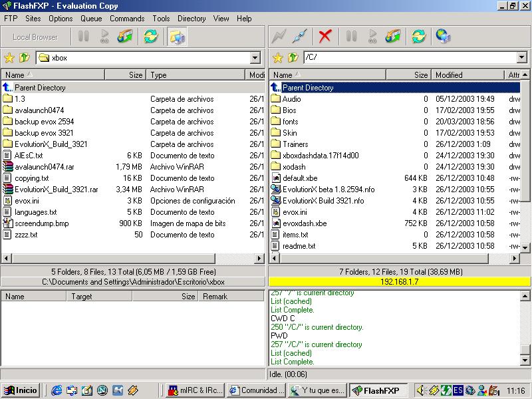Refresh the local file list

[151, 37]
